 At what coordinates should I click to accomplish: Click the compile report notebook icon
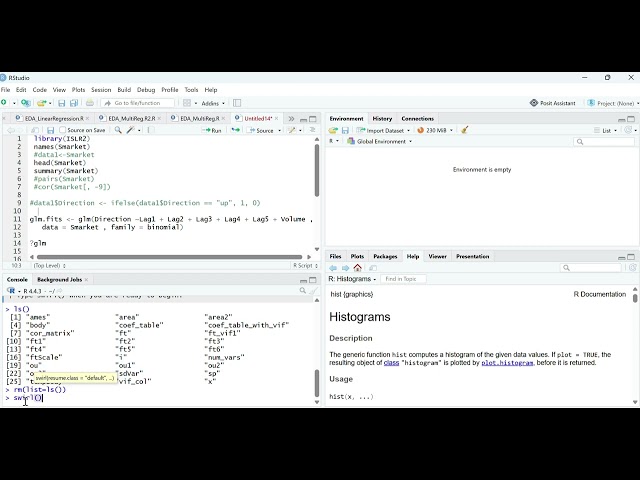point(151,130)
